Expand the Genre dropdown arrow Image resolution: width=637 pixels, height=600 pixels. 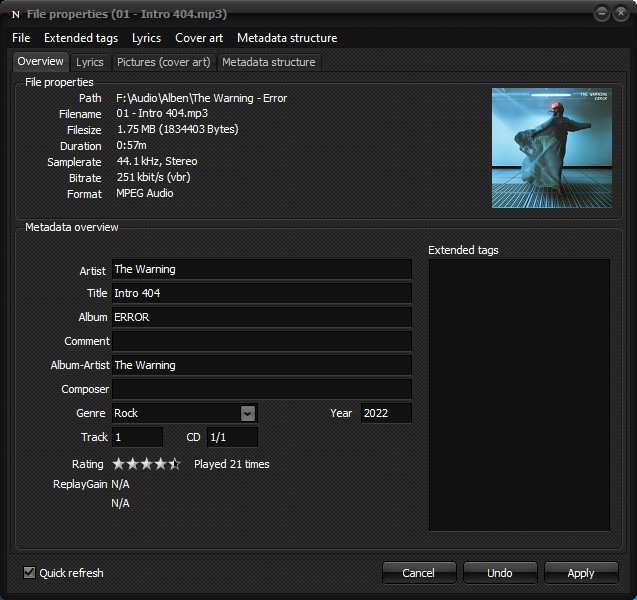point(248,413)
